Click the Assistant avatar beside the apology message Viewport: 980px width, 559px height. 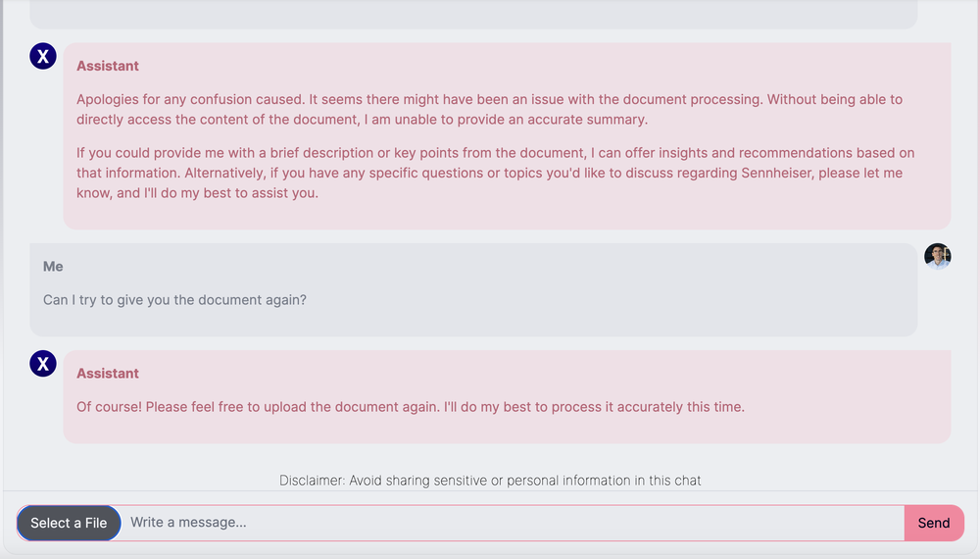[x=42, y=57]
